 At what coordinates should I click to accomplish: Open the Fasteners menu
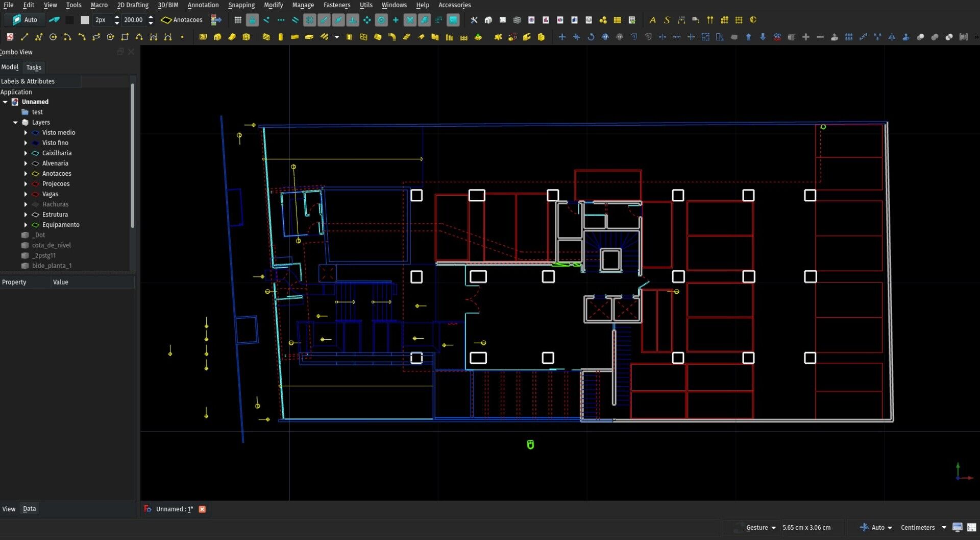[x=337, y=5]
